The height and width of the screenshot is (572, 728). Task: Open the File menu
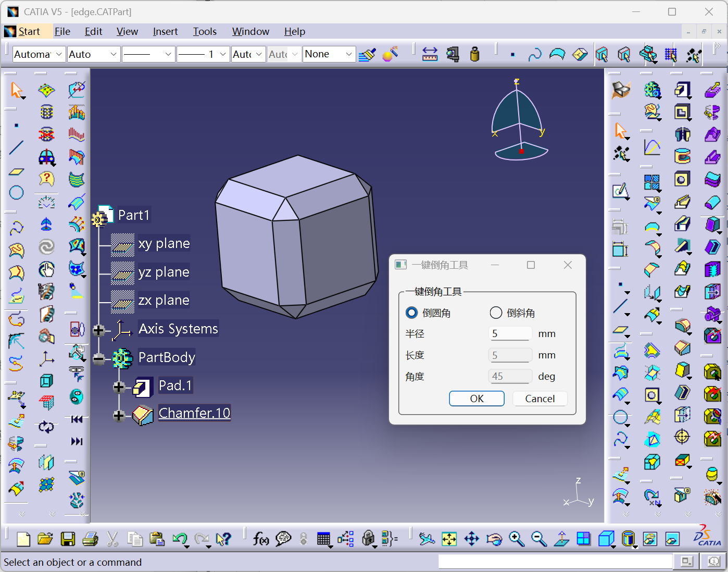click(62, 32)
